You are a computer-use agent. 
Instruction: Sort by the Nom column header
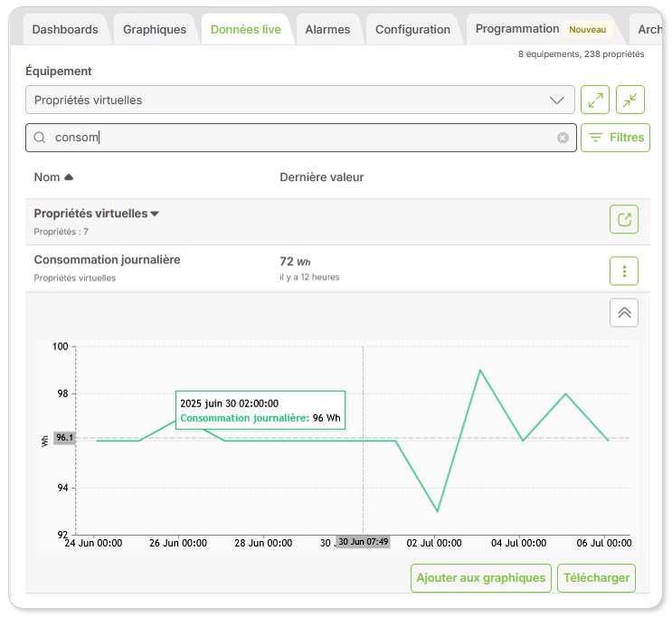coord(53,177)
